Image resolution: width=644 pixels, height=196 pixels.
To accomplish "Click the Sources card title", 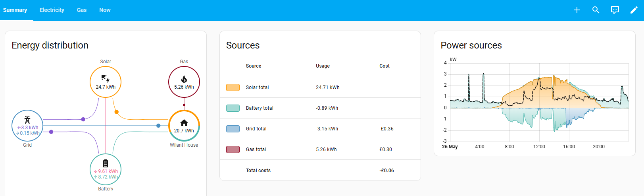I will (x=243, y=45).
